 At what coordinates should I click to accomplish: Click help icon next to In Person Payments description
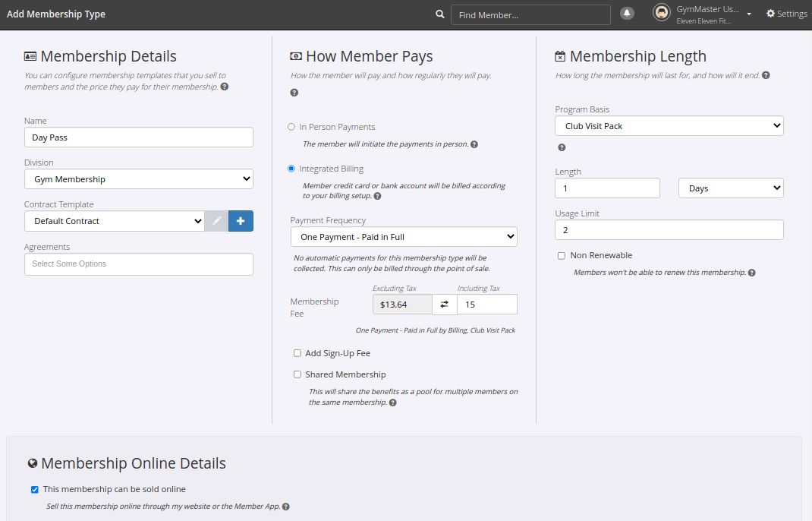click(x=474, y=144)
